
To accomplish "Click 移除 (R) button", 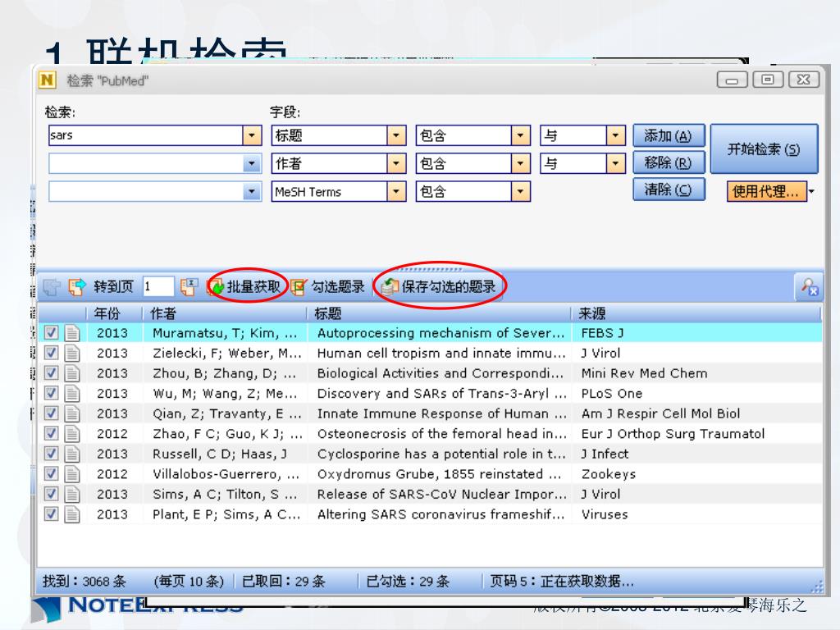I will [668, 162].
